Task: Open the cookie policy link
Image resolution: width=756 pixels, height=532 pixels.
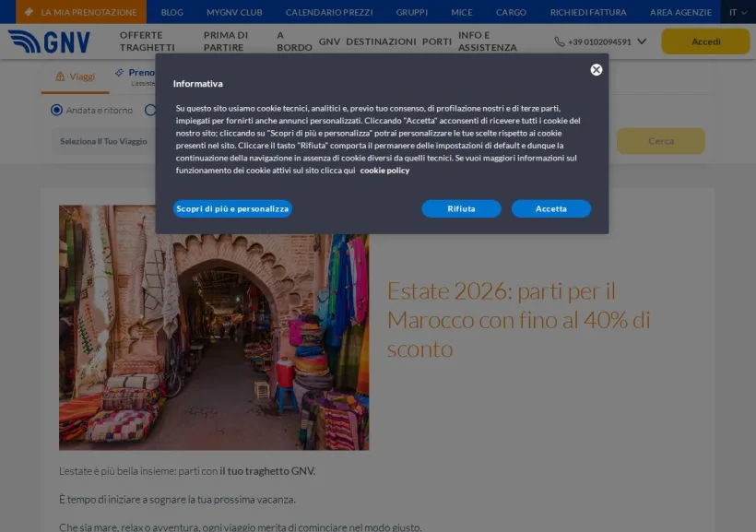Action: [384, 171]
